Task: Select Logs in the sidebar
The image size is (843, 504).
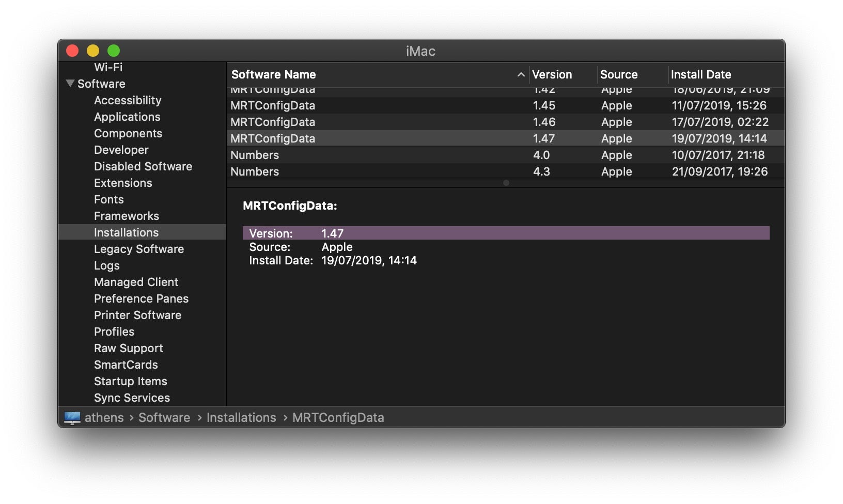Action: click(107, 265)
